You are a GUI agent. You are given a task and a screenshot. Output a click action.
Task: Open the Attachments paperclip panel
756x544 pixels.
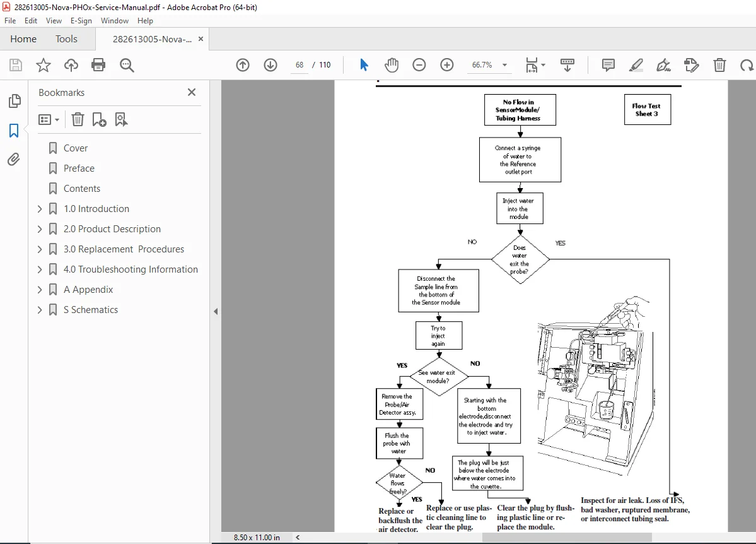[x=13, y=159]
